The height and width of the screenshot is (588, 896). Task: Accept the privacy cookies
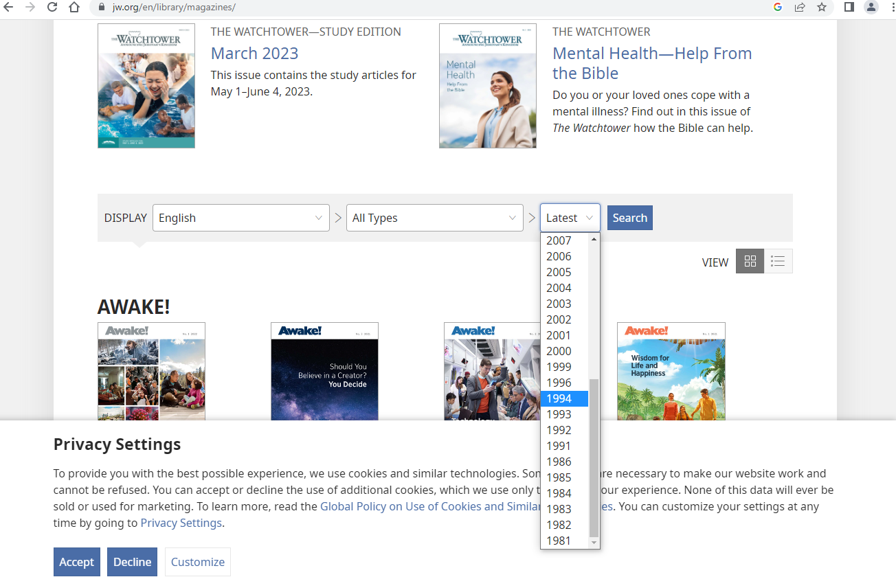coord(77,562)
